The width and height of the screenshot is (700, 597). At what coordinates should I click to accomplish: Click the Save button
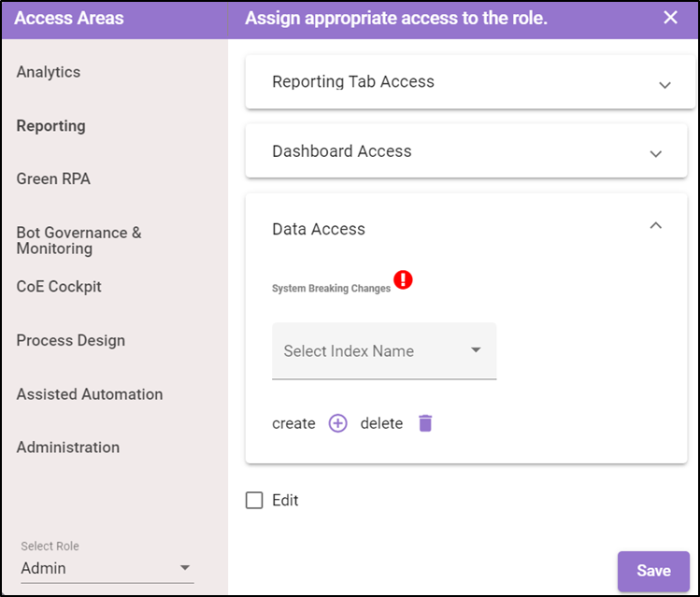coord(653,571)
